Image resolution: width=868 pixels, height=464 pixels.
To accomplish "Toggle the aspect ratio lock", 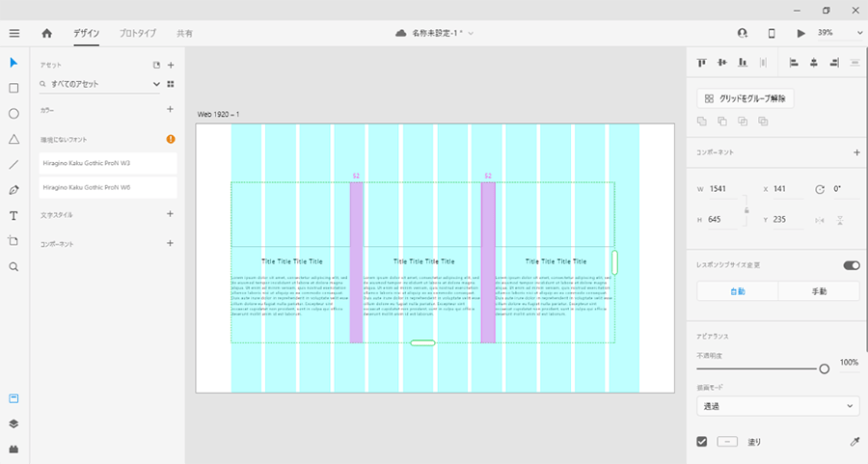I will pyautogui.click(x=746, y=210).
